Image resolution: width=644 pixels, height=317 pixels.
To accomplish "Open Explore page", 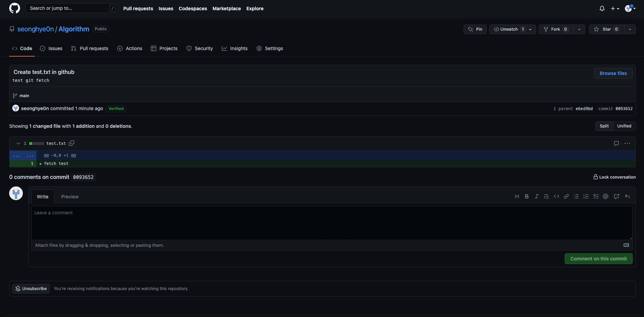I will [x=255, y=9].
